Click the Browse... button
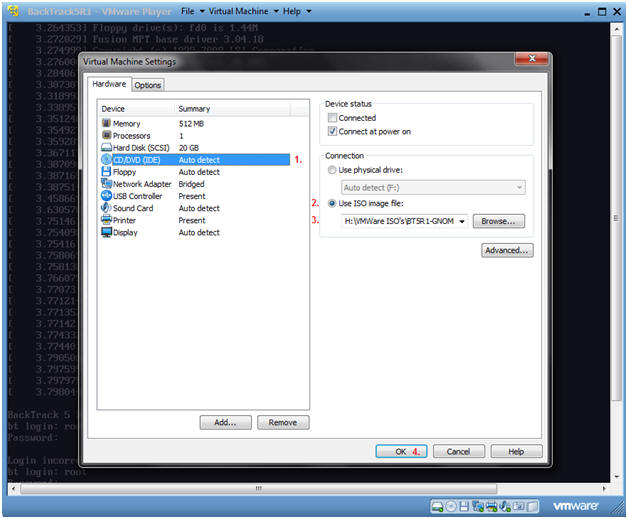Screen dimensions: 628x519 (x=498, y=221)
